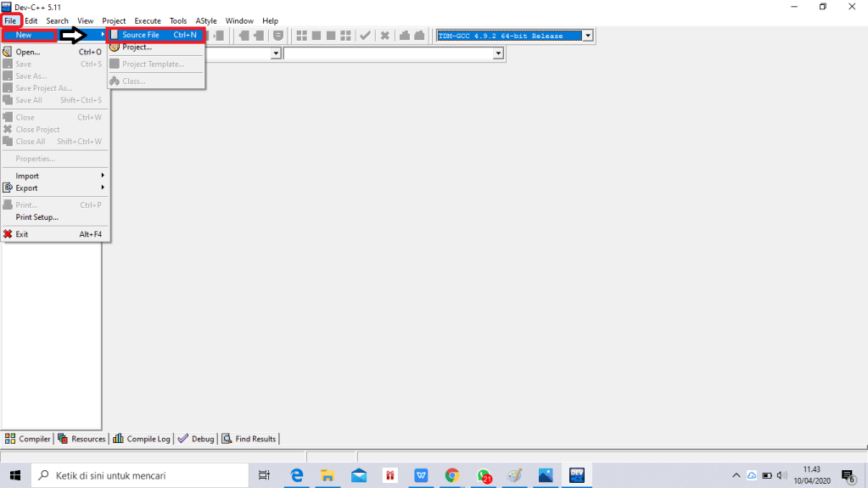Click the Compile Log bar chart icon
This screenshot has width=868, height=488.
[119, 439]
